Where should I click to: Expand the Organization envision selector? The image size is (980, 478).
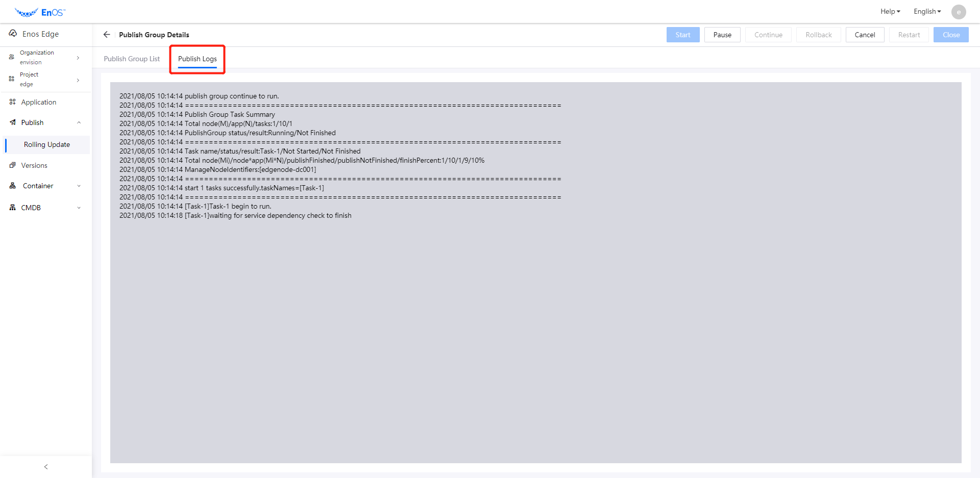tap(78, 58)
